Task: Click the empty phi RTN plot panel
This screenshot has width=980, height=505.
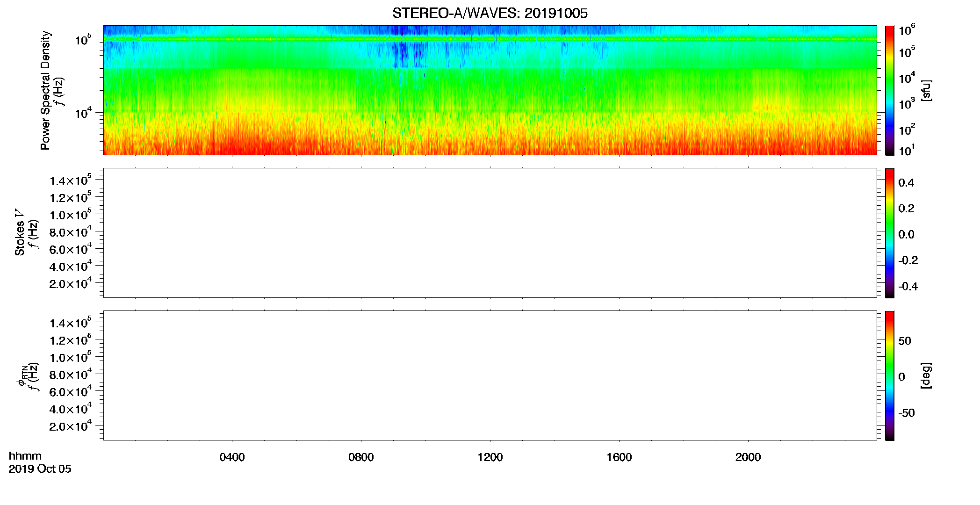Action: coord(490,375)
